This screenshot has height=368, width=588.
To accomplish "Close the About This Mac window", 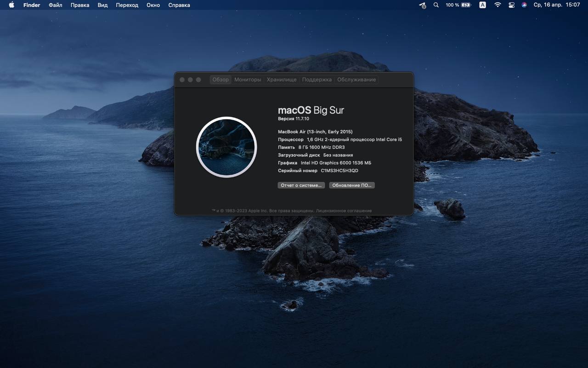I will point(182,80).
